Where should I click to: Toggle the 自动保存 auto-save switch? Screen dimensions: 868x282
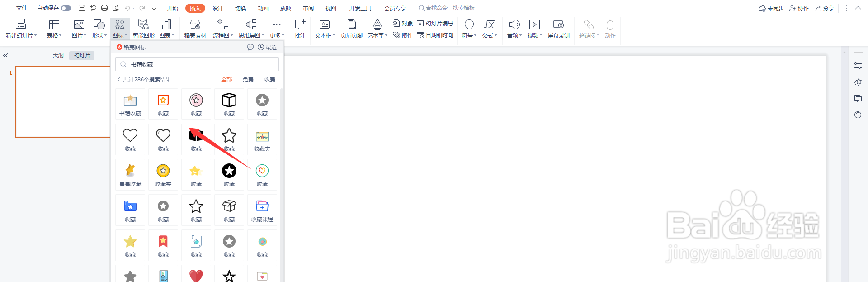(x=66, y=8)
